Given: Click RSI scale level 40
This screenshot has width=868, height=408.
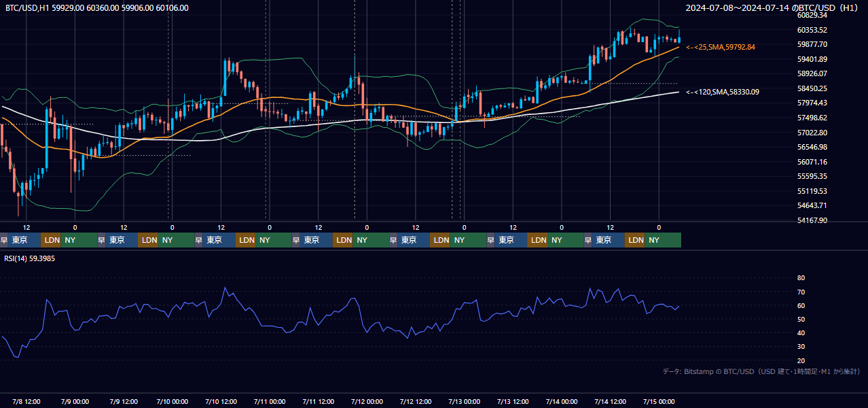Looking at the screenshot, I should pos(801,333).
